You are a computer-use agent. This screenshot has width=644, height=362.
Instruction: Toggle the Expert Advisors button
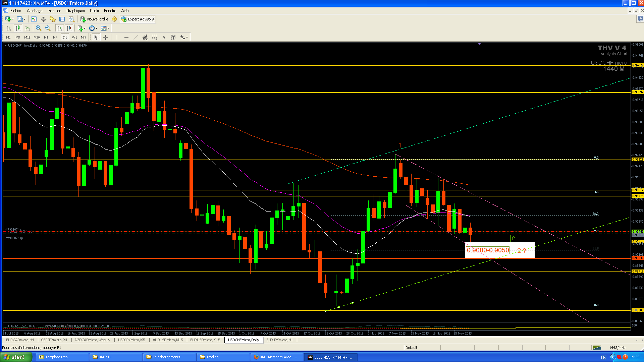click(138, 19)
